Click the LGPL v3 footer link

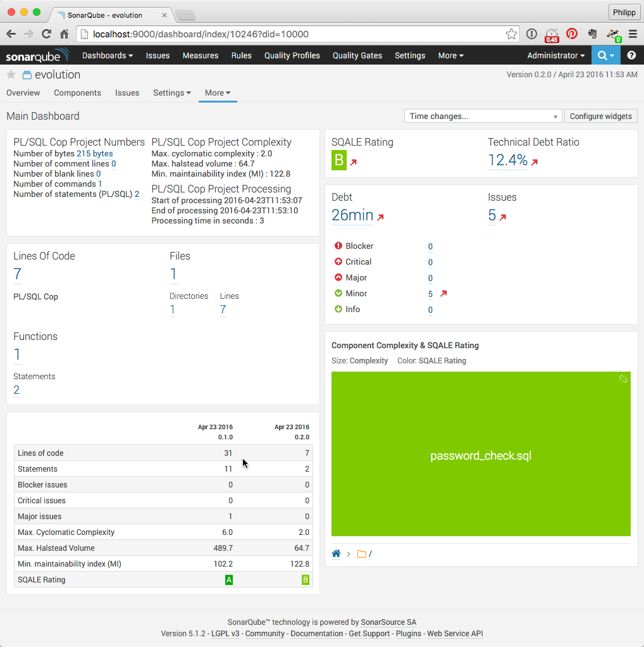pyautogui.click(x=225, y=634)
